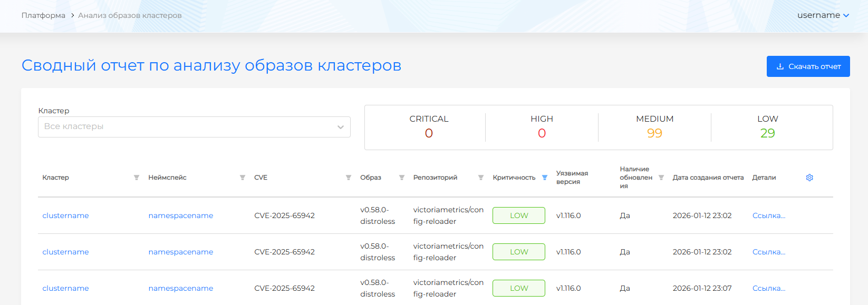
Task: Click the Критичность column header
Action: [x=514, y=178]
